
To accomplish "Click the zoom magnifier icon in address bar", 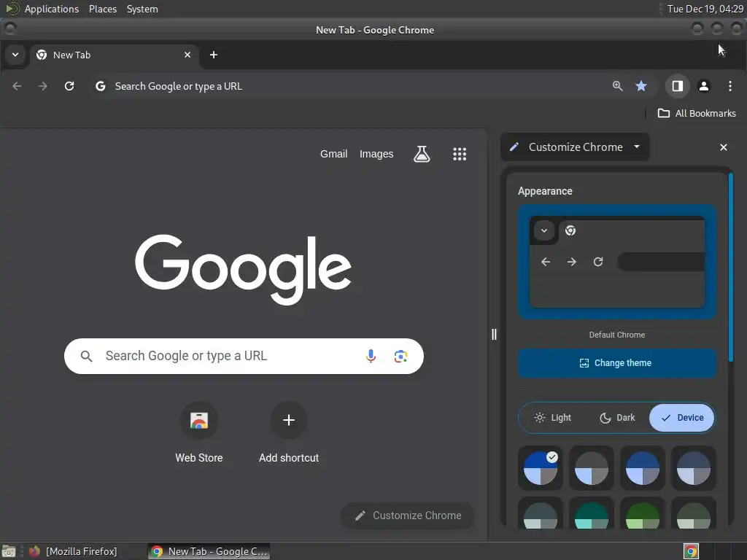I will click(x=617, y=86).
